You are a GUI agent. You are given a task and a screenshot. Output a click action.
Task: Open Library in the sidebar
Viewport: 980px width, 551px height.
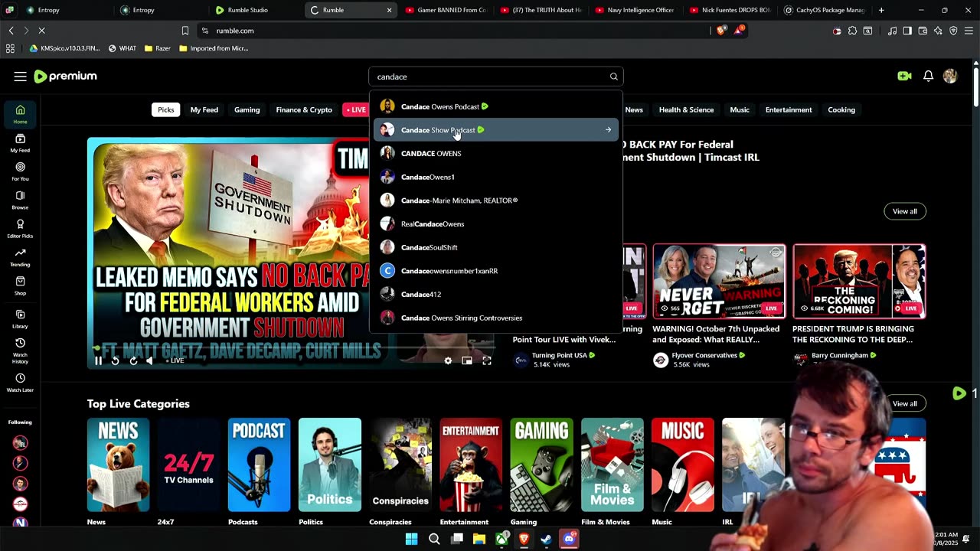pos(20,318)
